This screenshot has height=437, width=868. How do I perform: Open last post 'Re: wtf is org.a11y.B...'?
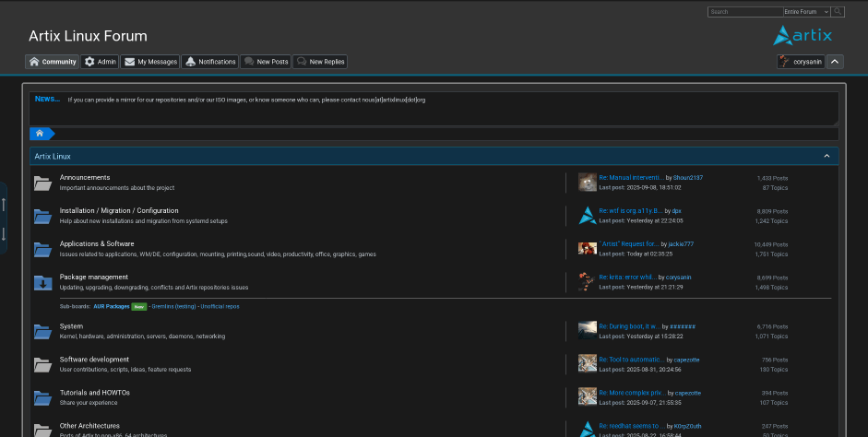[631, 211]
